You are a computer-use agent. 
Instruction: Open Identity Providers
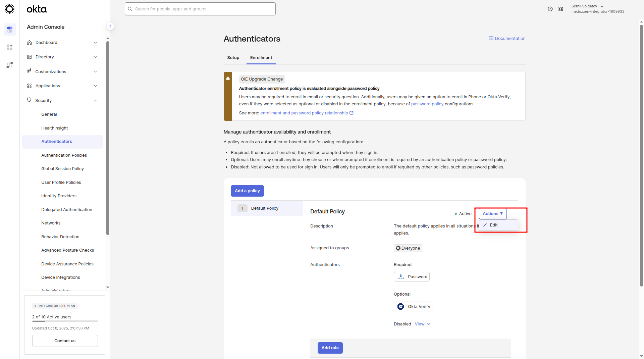(x=59, y=196)
